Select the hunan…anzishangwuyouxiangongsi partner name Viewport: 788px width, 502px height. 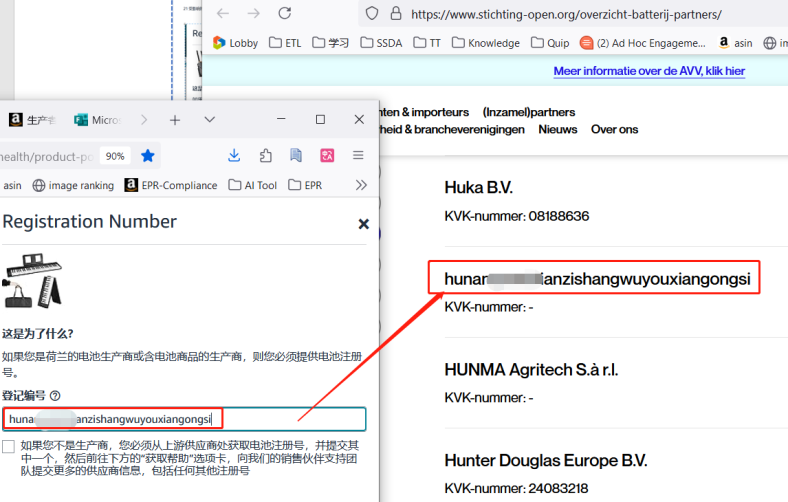click(597, 279)
